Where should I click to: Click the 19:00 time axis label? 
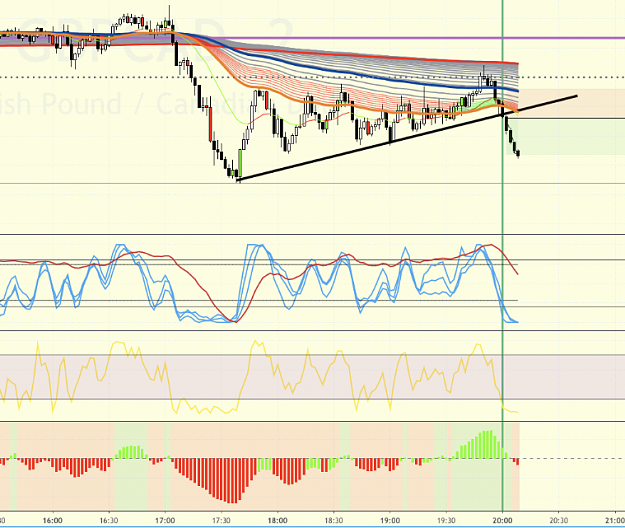coord(390,520)
